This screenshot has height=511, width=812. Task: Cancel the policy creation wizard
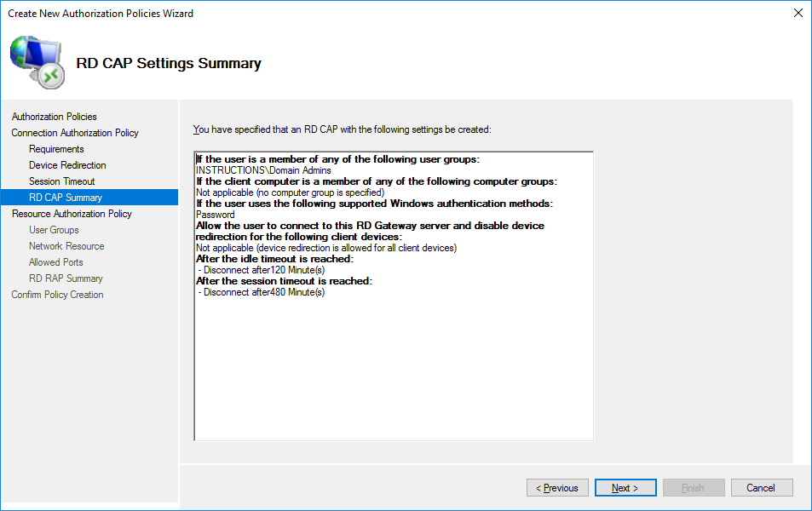761,488
